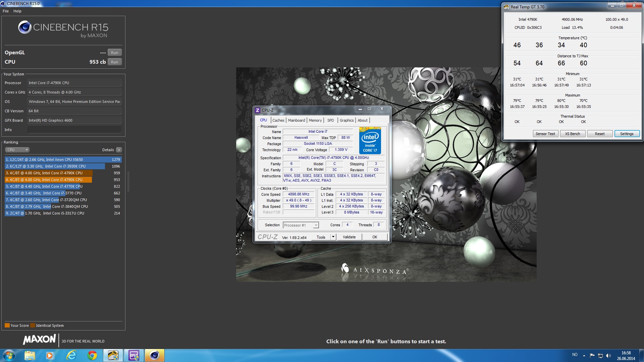Select ranking row Intel Xeon CPU X5650
This screenshot has height=362, width=644.
(x=63, y=160)
